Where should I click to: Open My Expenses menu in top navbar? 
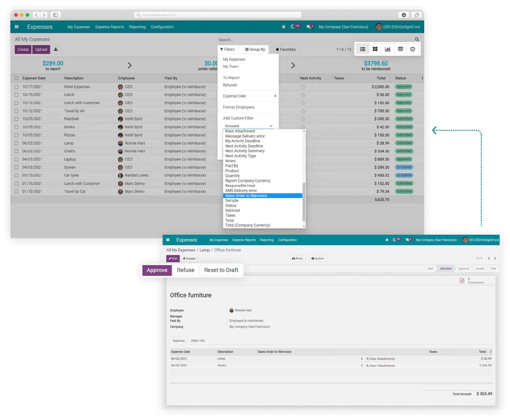(x=79, y=27)
